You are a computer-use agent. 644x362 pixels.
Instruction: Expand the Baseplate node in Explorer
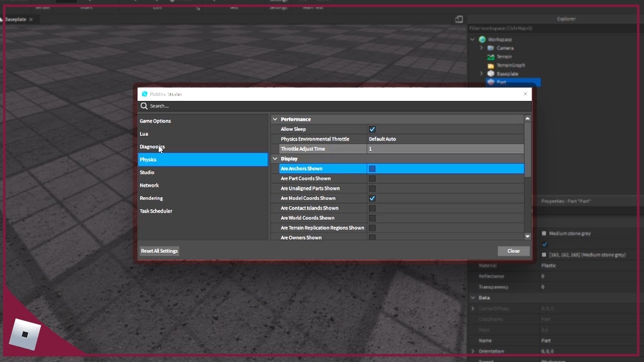481,74
